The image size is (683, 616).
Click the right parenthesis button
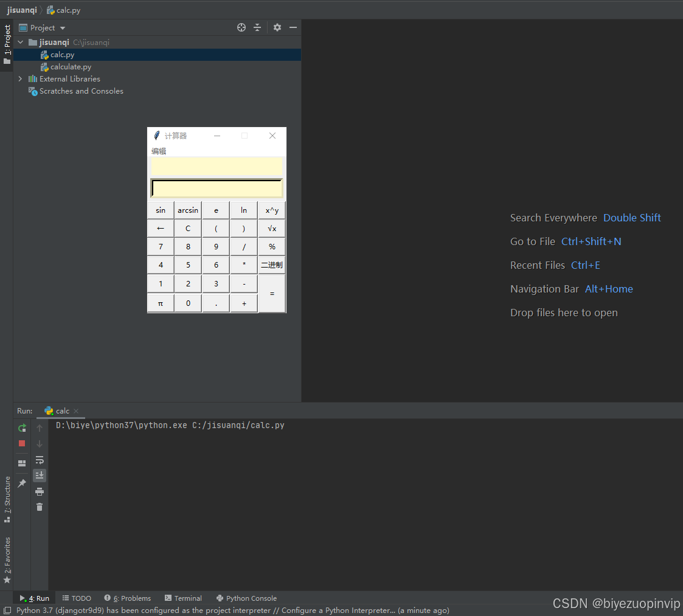(244, 228)
